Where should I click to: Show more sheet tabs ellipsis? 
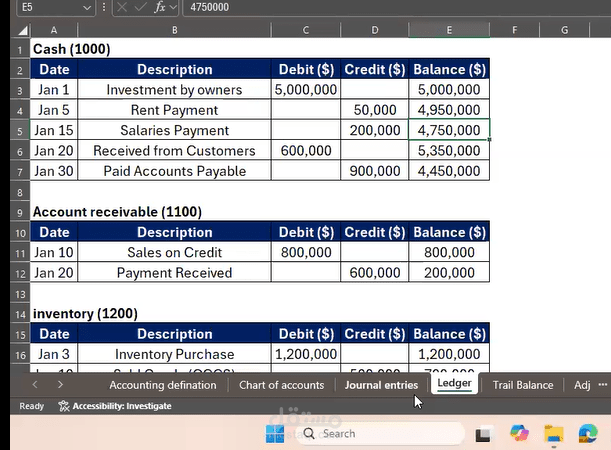[602, 385]
